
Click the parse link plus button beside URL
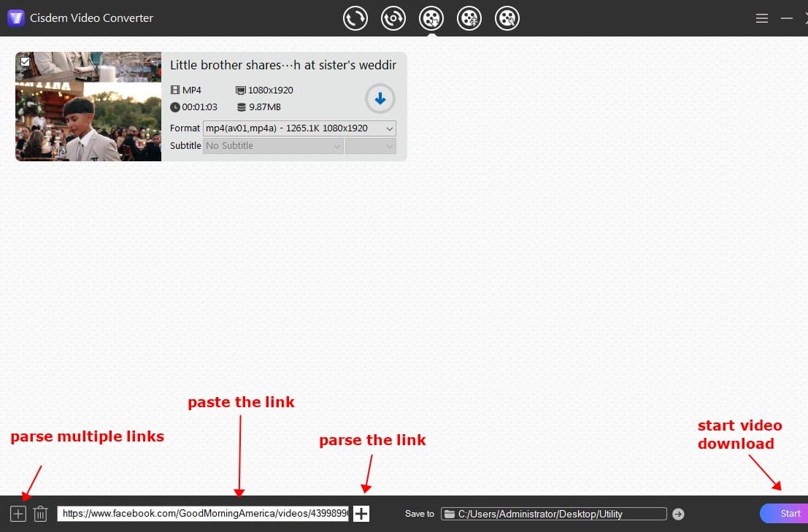pos(361,513)
